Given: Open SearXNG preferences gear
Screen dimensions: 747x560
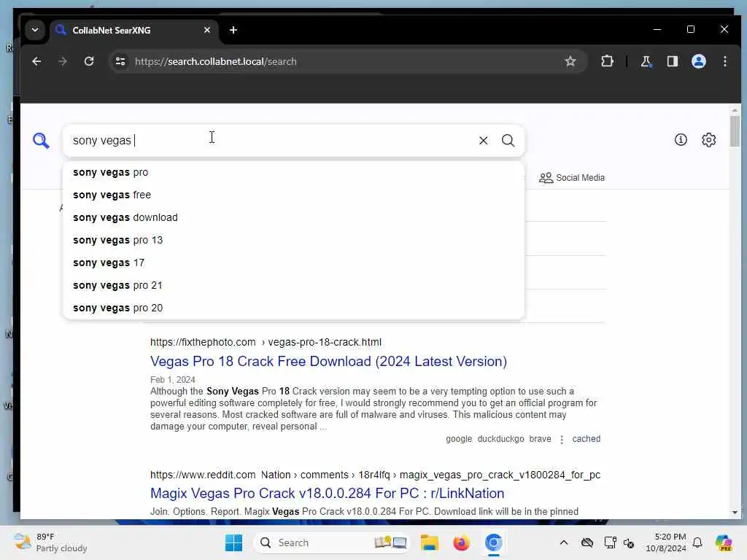Looking at the screenshot, I should pyautogui.click(x=709, y=139).
